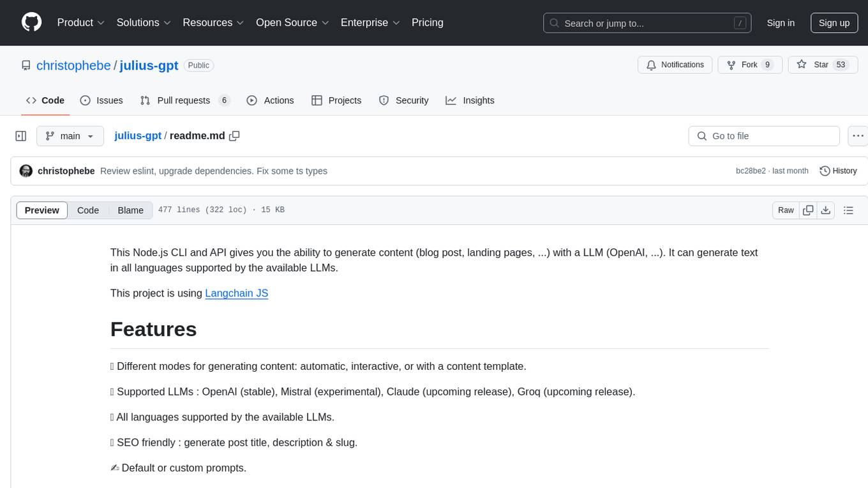868x488 pixels.
Task: Select the Preview view
Action: [42, 210]
